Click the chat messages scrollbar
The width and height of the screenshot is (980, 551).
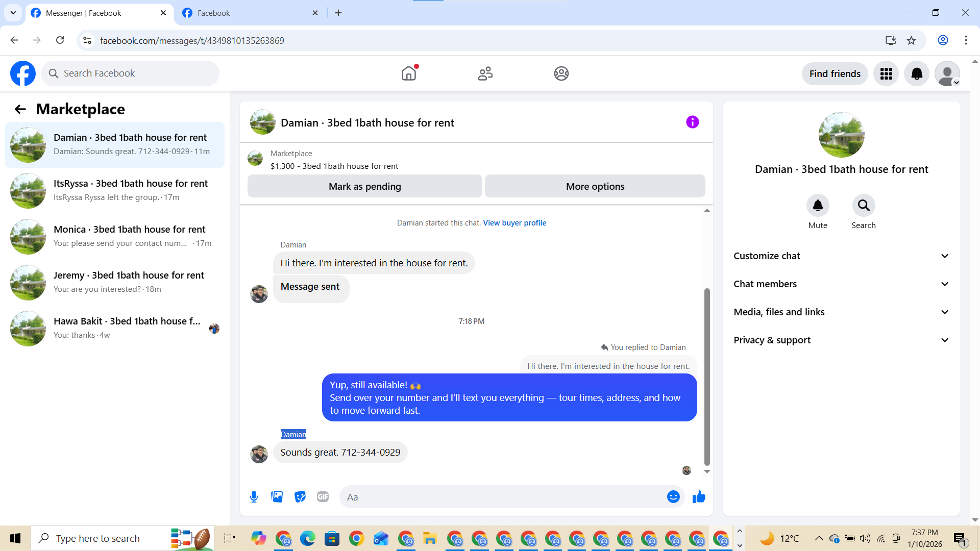pyautogui.click(x=707, y=378)
